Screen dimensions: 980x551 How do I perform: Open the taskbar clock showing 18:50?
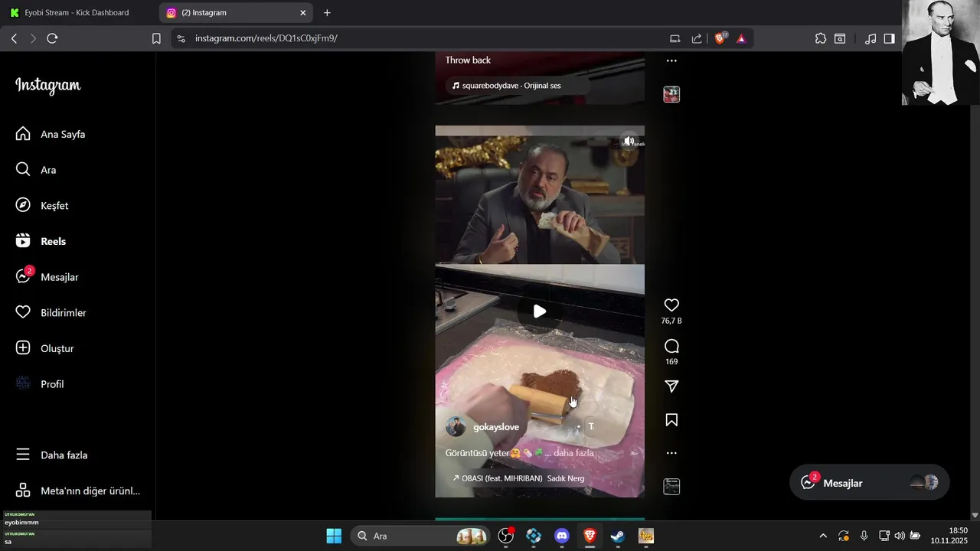949,535
